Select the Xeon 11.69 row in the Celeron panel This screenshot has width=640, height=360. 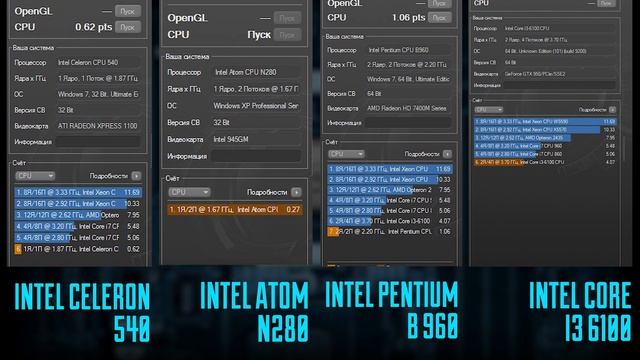click(x=78, y=192)
